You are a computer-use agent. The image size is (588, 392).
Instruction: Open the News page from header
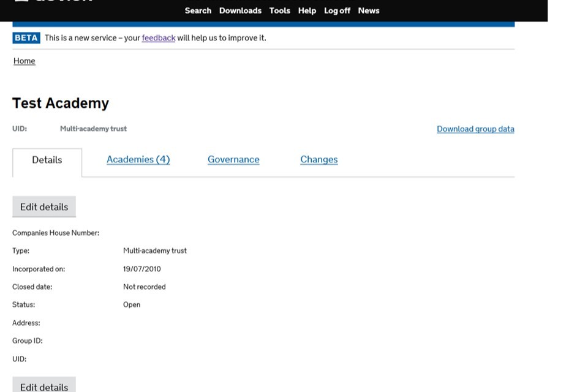click(369, 10)
